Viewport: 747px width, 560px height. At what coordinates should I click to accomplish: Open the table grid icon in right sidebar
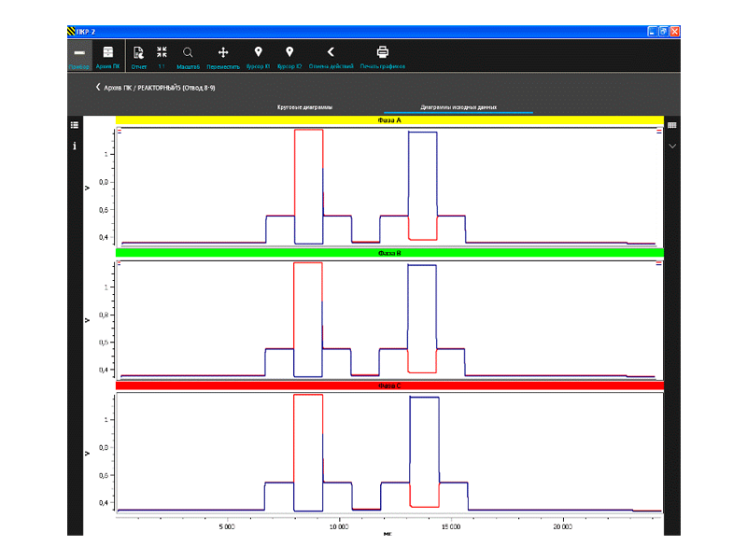pos(671,125)
